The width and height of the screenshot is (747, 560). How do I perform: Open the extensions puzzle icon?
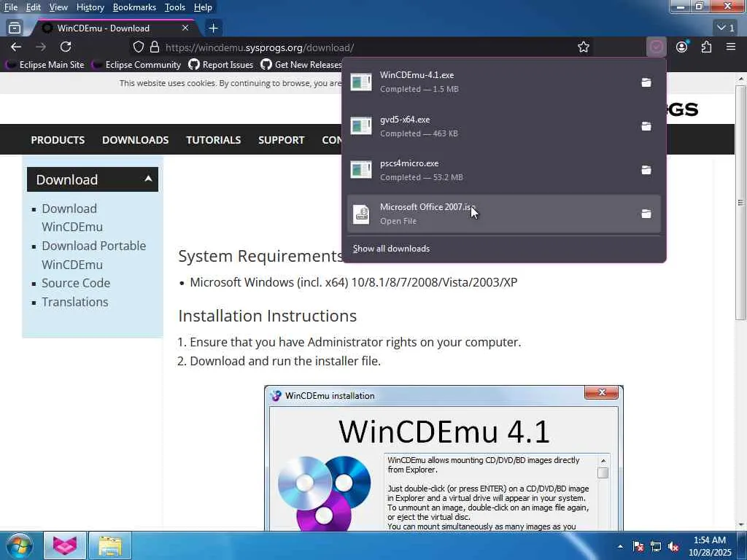coord(706,47)
